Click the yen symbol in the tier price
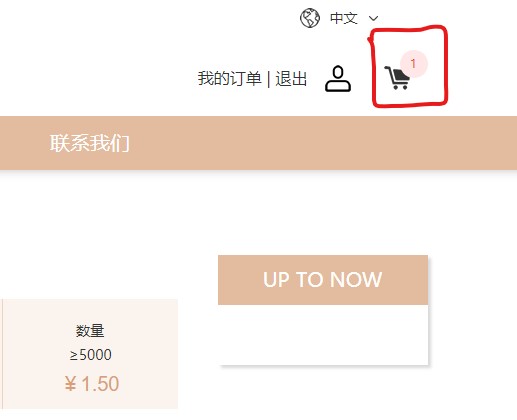 coord(70,384)
